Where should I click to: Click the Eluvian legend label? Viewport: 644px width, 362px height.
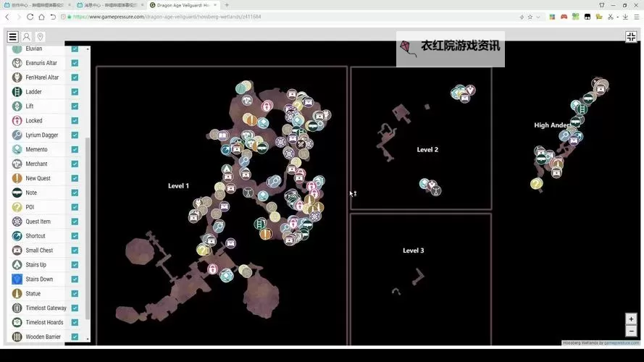(33, 49)
